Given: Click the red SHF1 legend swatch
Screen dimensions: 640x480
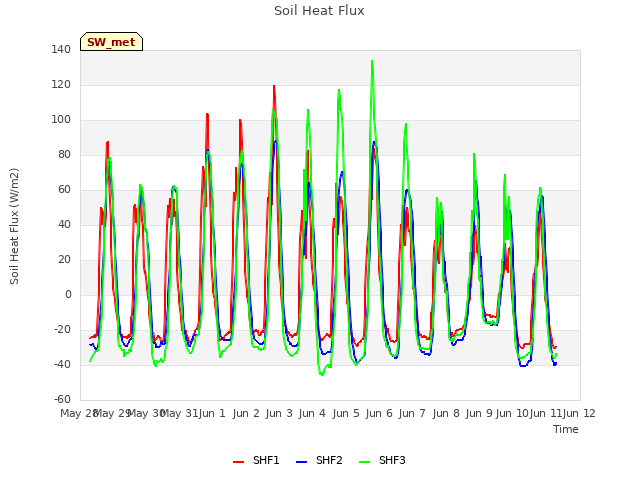Looking at the screenshot, I should point(238,462).
